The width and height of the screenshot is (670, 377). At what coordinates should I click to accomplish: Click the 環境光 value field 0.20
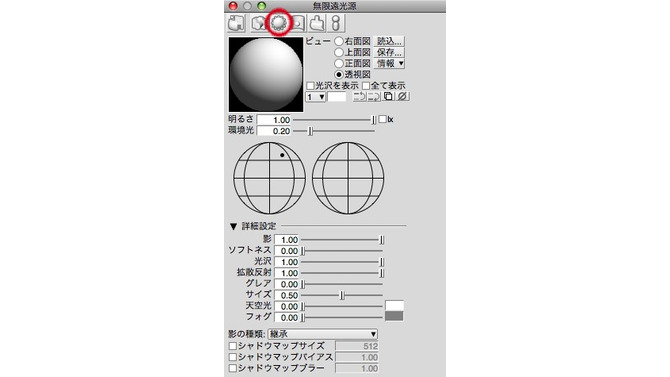coord(274,131)
